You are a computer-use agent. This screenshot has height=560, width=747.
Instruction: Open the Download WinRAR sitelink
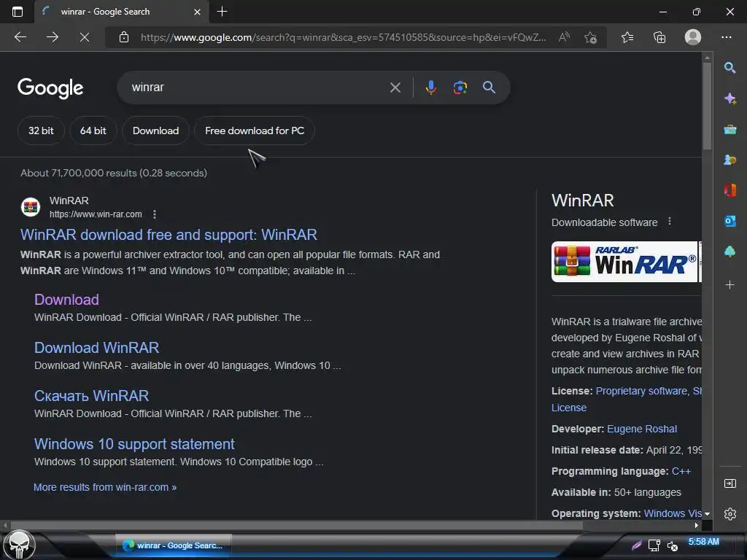click(x=97, y=348)
